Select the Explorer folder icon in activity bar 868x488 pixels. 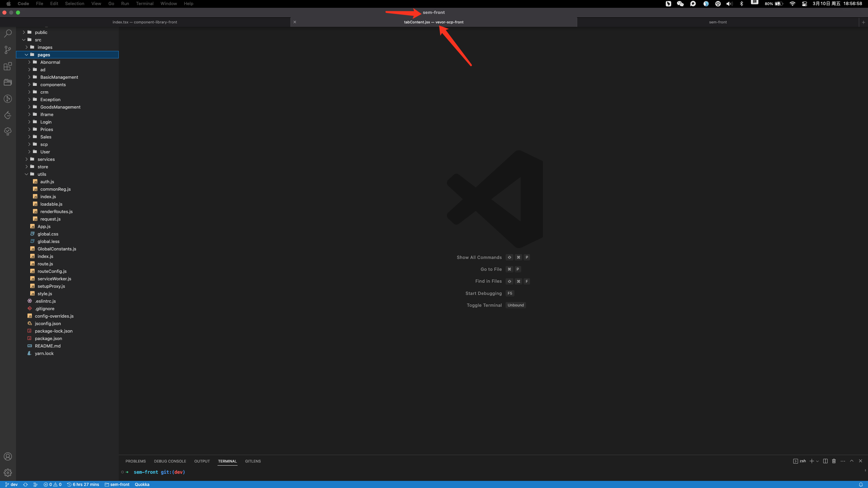pos(7,82)
